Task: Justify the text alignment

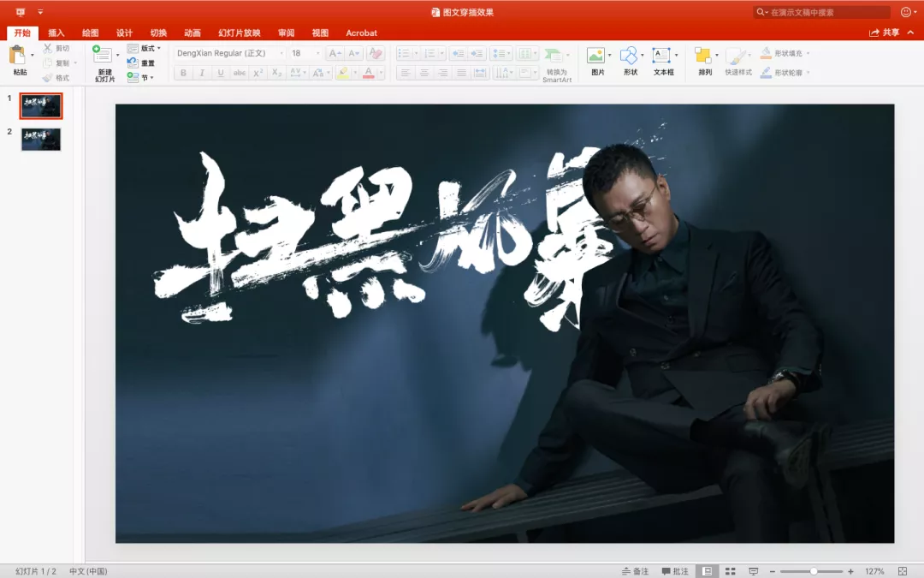Action: (x=462, y=73)
